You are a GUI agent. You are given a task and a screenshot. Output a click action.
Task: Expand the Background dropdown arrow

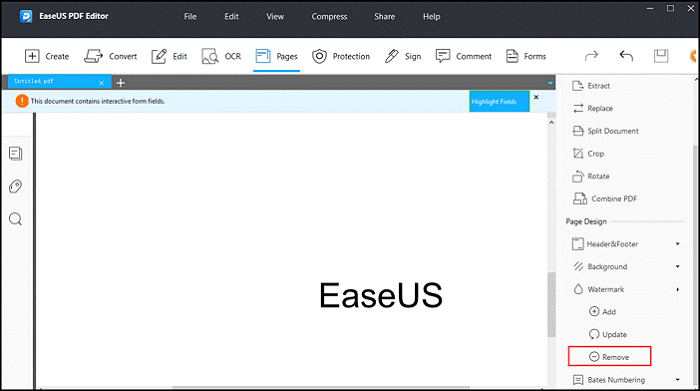click(678, 266)
